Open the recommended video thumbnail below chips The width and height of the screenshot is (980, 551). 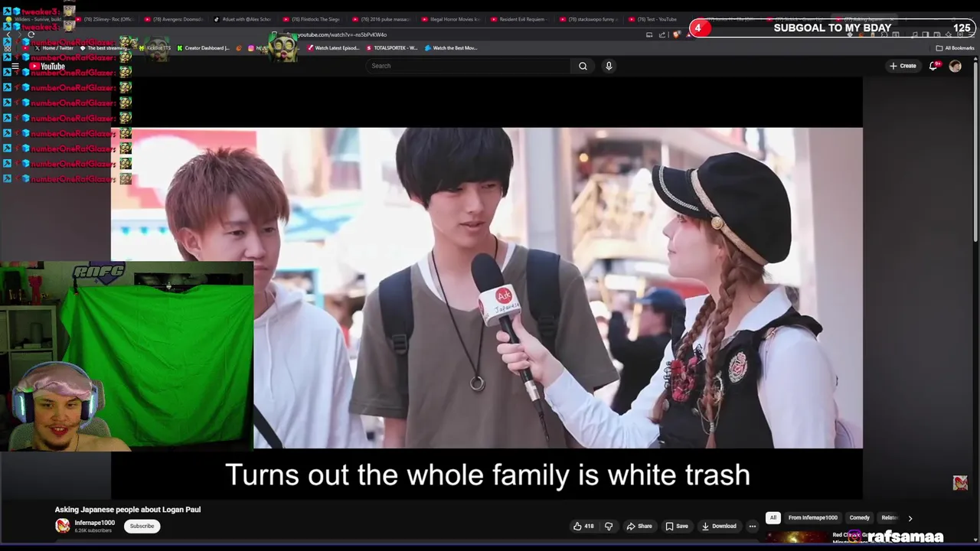[x=796, y=537]
